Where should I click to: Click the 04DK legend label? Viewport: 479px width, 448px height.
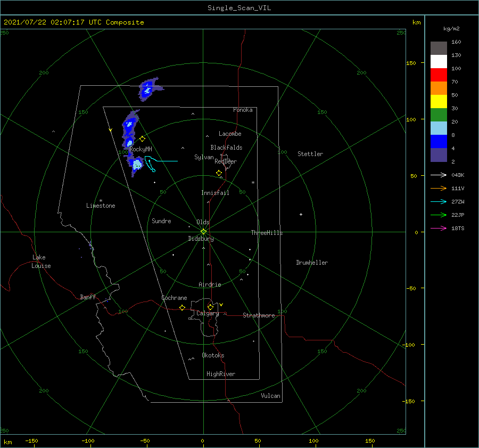458,175
